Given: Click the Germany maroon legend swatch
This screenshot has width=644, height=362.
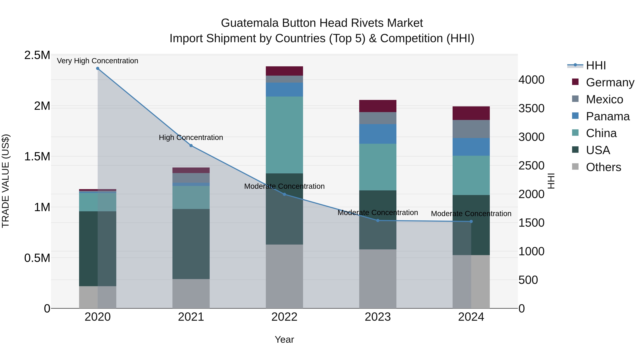Looking at the screenshot, I should click(575, 82).
